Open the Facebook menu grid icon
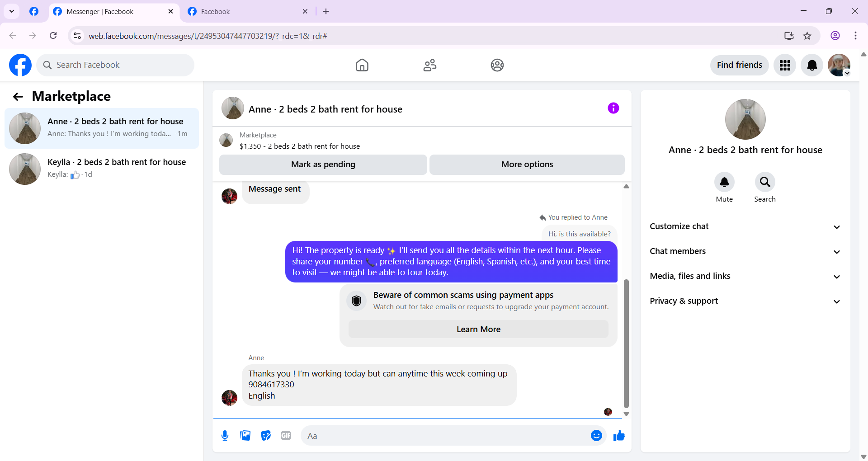 (785, 65)
